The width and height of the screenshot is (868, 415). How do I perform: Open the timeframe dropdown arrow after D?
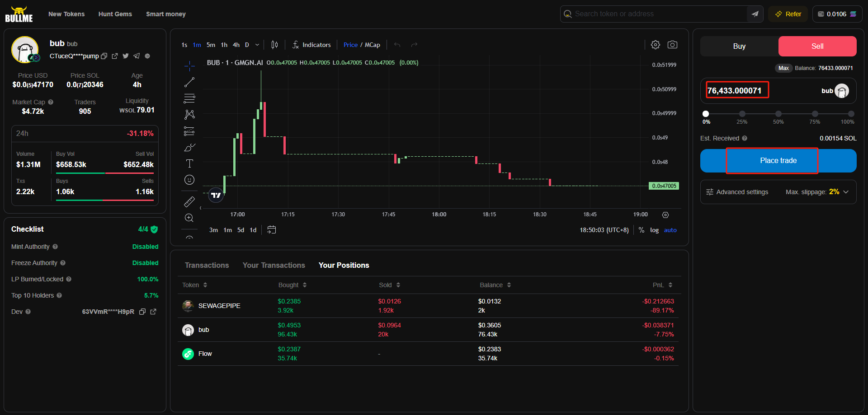click(257, 45)
